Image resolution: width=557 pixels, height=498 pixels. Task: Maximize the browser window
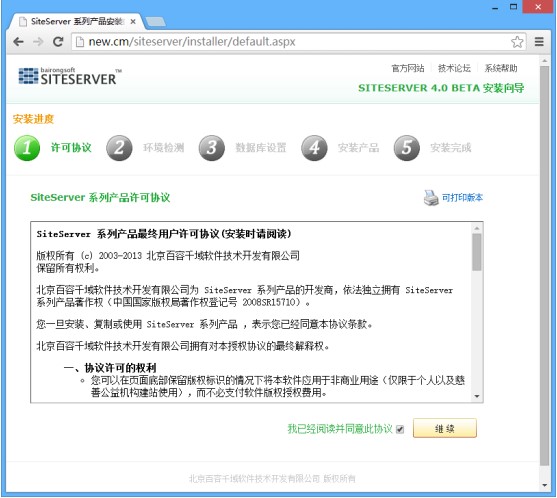(514, 7)
